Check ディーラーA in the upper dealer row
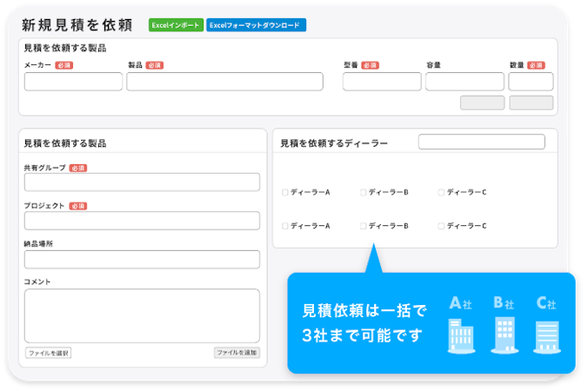 coord(285,193)
